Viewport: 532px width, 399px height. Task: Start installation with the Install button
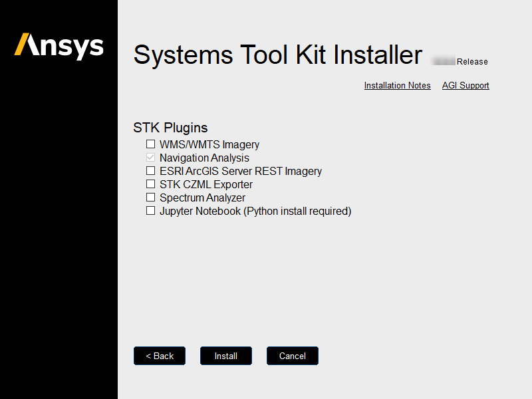(226, 356)
